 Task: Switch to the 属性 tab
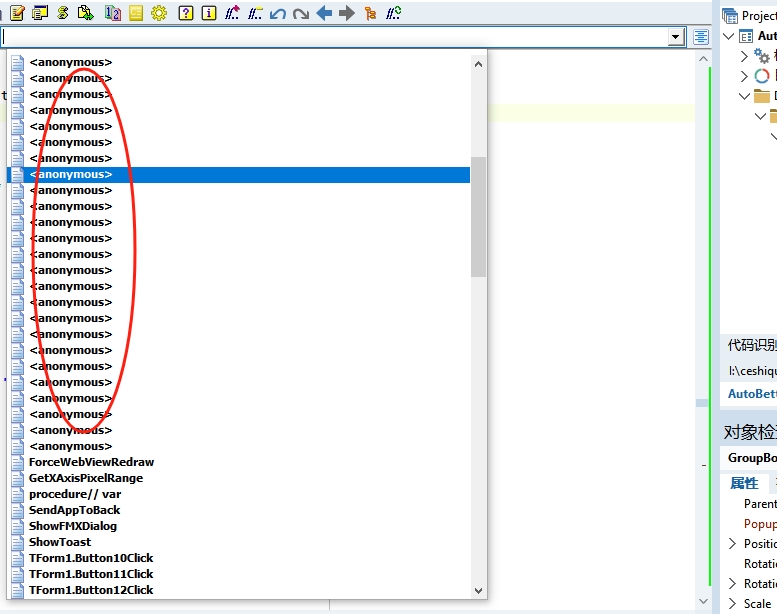(744, 483)
